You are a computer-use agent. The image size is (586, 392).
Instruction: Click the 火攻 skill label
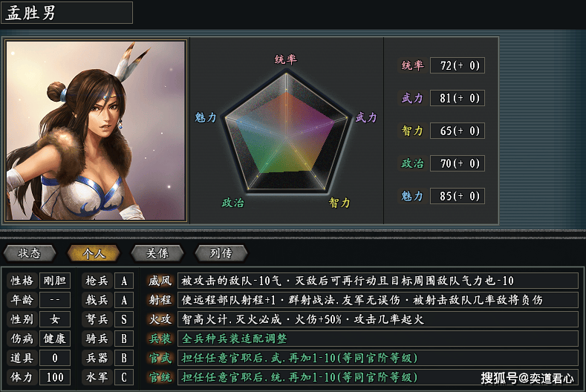[160, 319]
